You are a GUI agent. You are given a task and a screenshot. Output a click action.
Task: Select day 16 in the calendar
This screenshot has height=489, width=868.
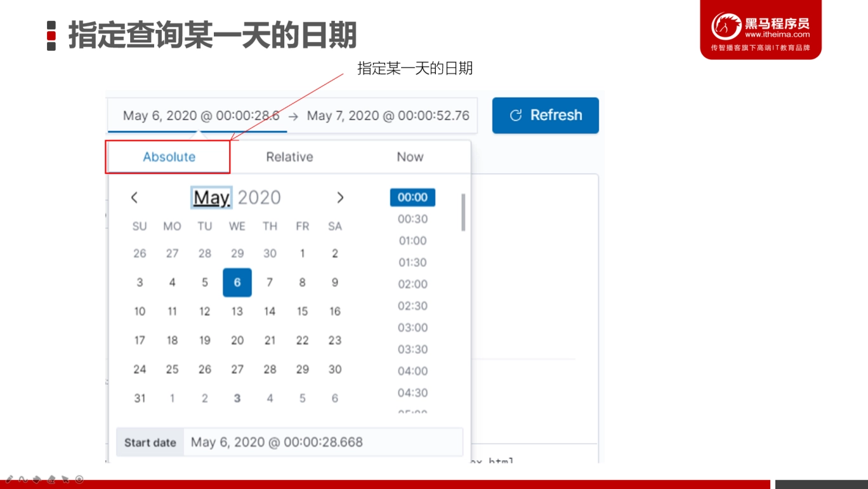click(335, 311)
